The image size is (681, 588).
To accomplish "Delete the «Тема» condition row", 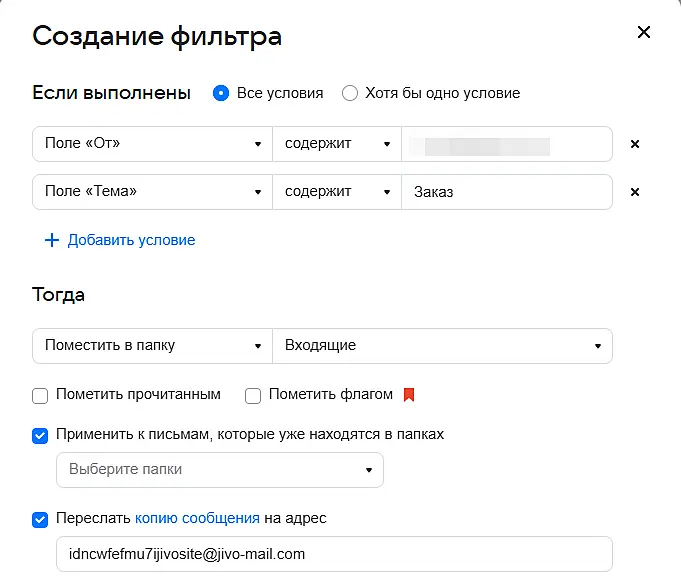I will (634, 192).
